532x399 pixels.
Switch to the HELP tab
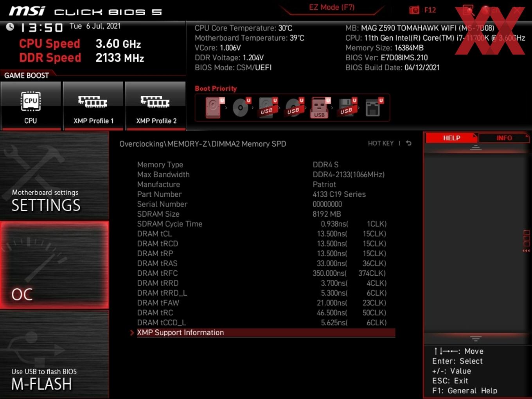[x=451, y=138]
